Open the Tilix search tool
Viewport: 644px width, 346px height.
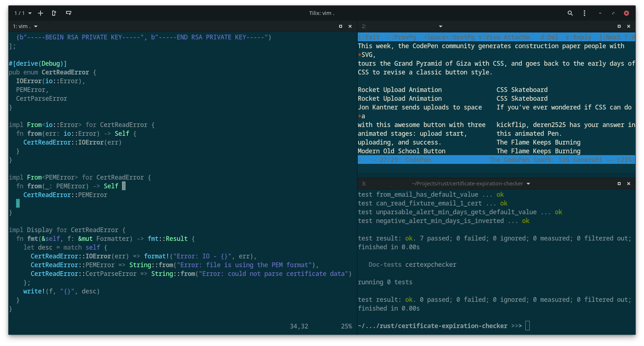pos(570,13)
